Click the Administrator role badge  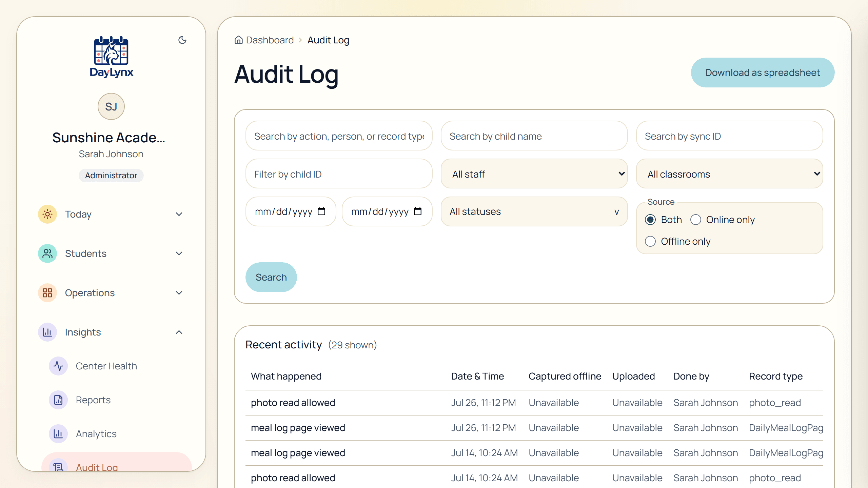pyautogui.click(x=111, y=176)
